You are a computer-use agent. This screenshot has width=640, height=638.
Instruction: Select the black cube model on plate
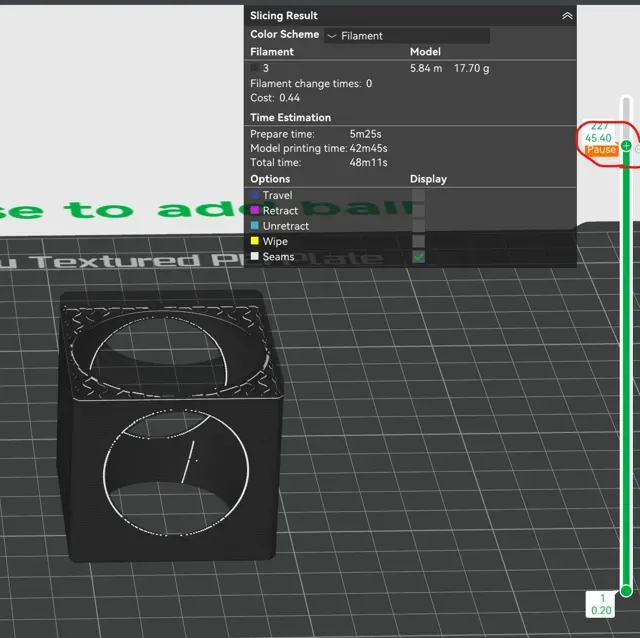170,425
